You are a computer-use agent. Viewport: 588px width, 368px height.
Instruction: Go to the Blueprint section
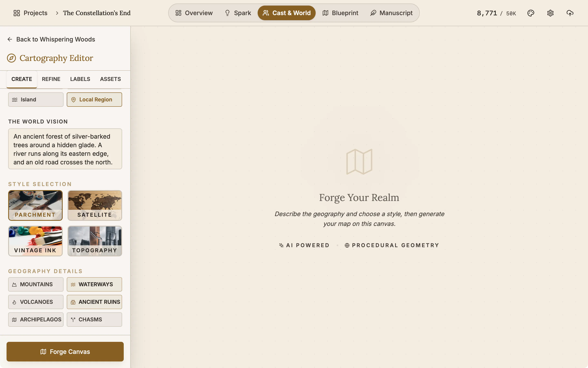[x=340, y=13]
